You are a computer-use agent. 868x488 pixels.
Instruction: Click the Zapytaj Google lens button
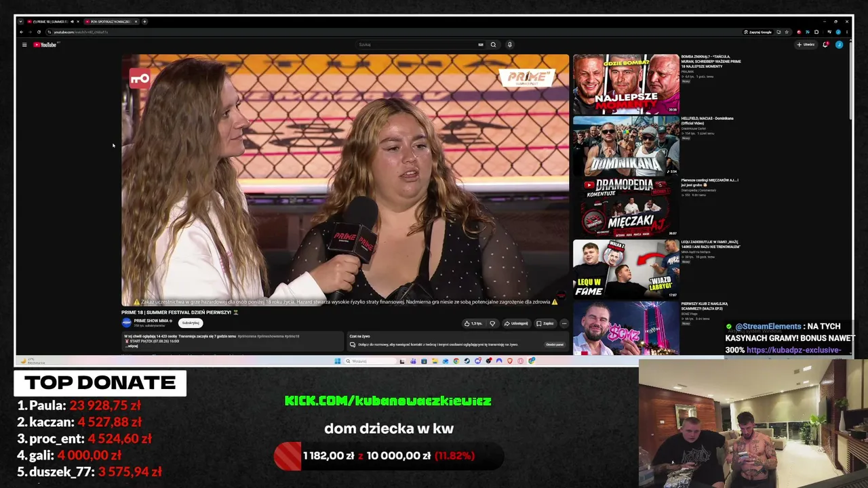tap(757, 32)
